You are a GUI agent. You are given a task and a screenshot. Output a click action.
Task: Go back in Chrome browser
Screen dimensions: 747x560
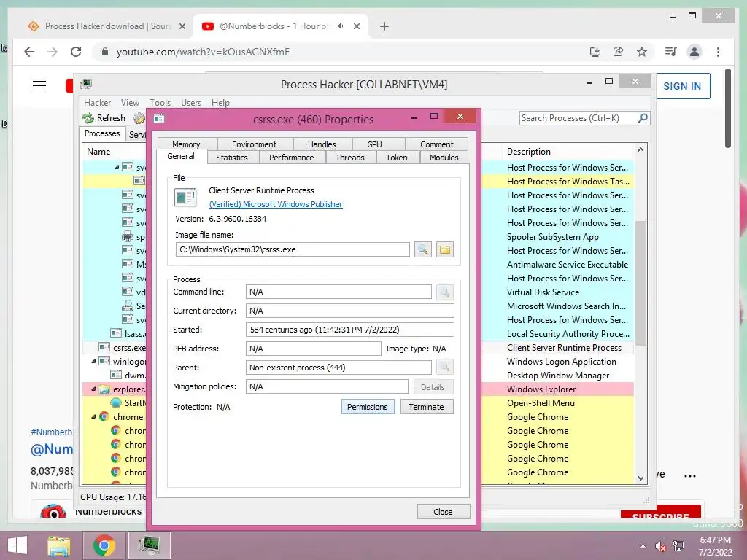[x=29, y=52]
